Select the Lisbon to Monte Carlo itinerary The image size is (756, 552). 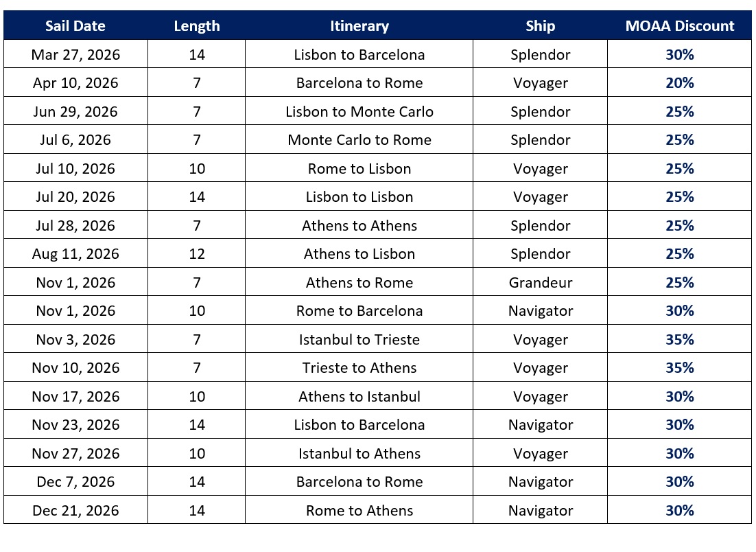[359, 112]
